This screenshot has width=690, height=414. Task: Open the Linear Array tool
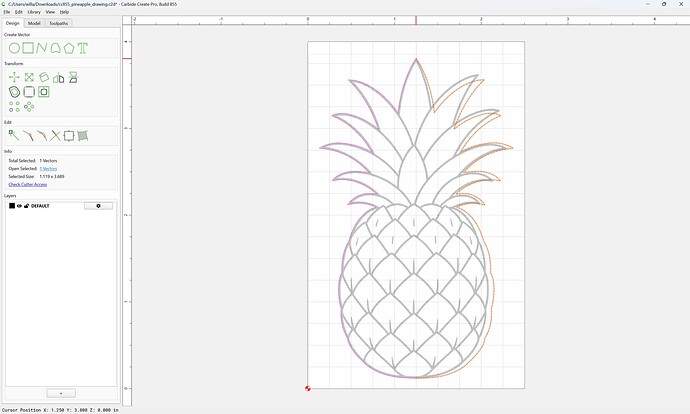tap(14, 106)
